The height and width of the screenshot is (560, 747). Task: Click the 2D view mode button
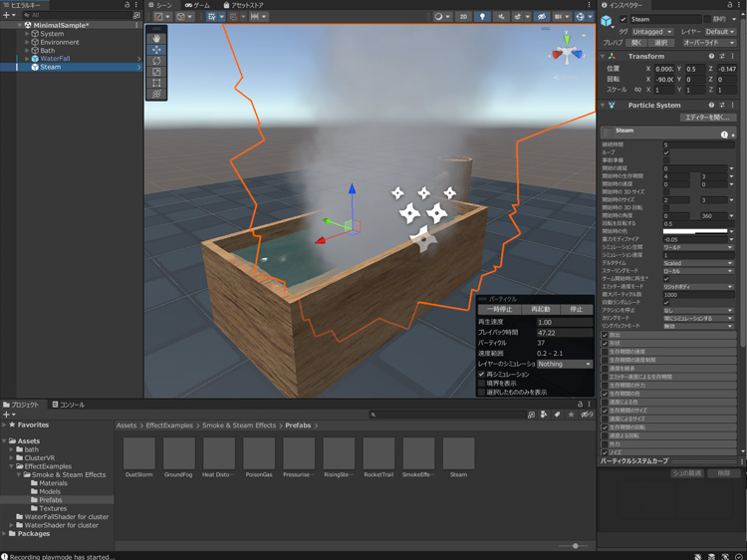pyautogui.click(x=462, y=17)
